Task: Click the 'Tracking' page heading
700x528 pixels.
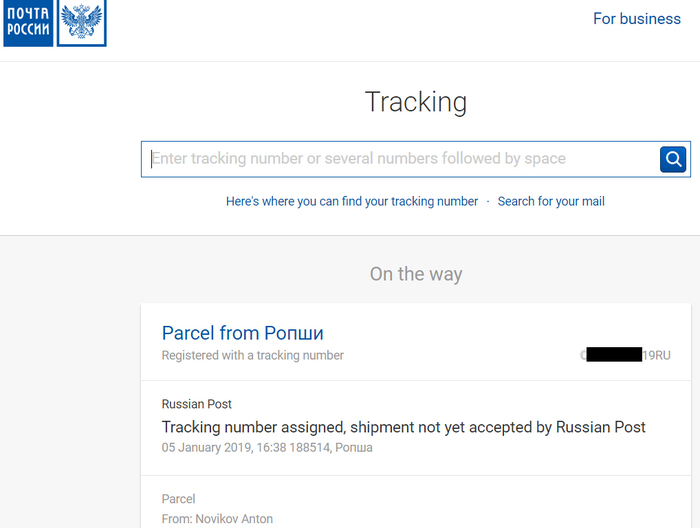Action: pos(415,102)
